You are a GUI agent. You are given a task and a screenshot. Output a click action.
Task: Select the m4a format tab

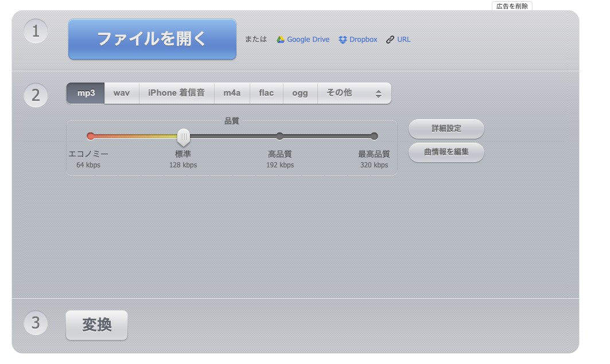click(232, 93)
